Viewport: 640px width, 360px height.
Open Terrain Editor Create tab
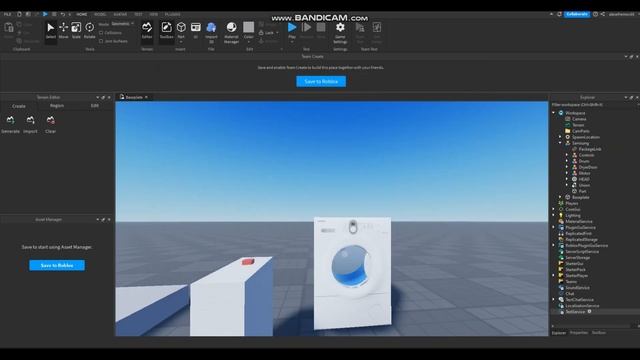[19, 106]
